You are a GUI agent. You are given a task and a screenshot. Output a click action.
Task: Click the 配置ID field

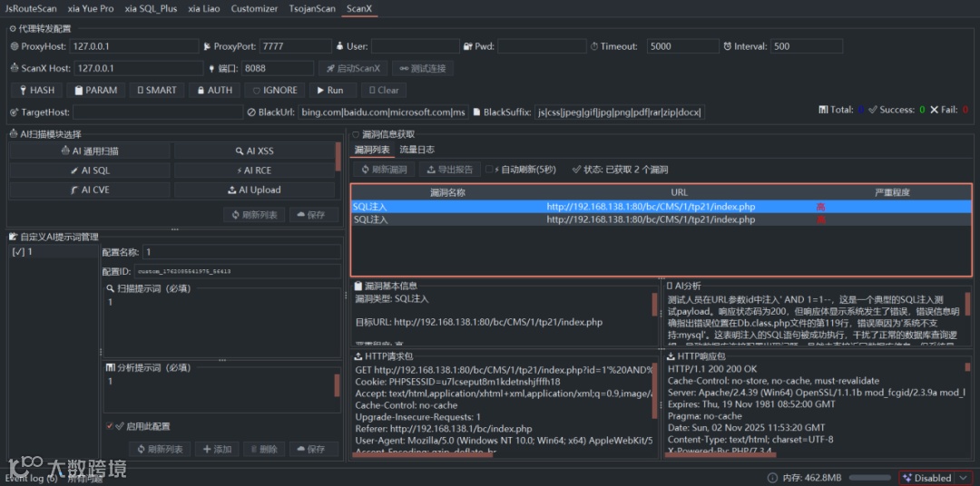tap(238, 271)
